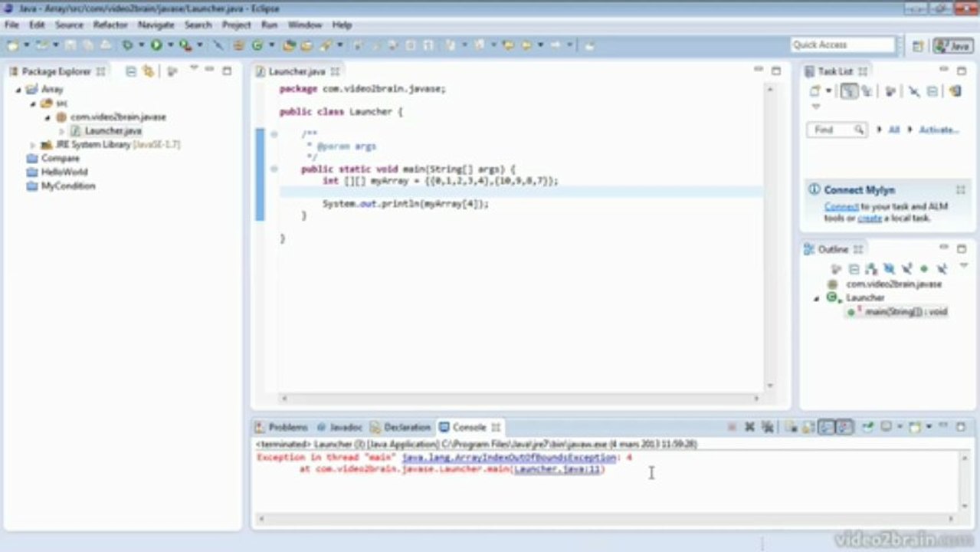Click the Java perspective button
Screen dimensions: 980x552
[x=953, y=45]
